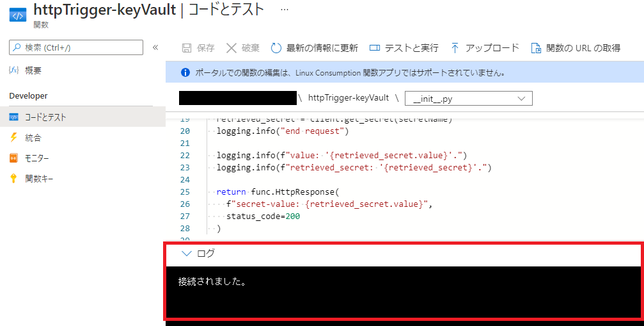
Task: Click the floppy disk save icon
Action: coord(187,48)
